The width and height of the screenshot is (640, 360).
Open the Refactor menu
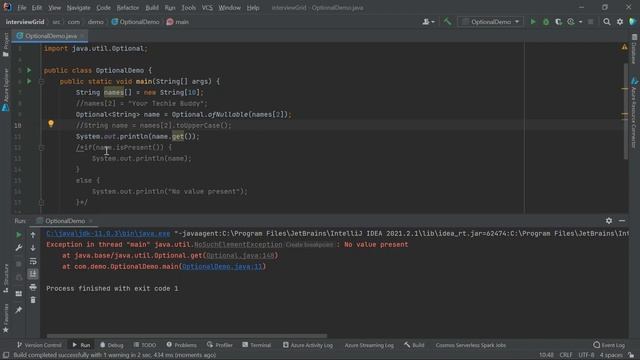(x=128, y=7)
